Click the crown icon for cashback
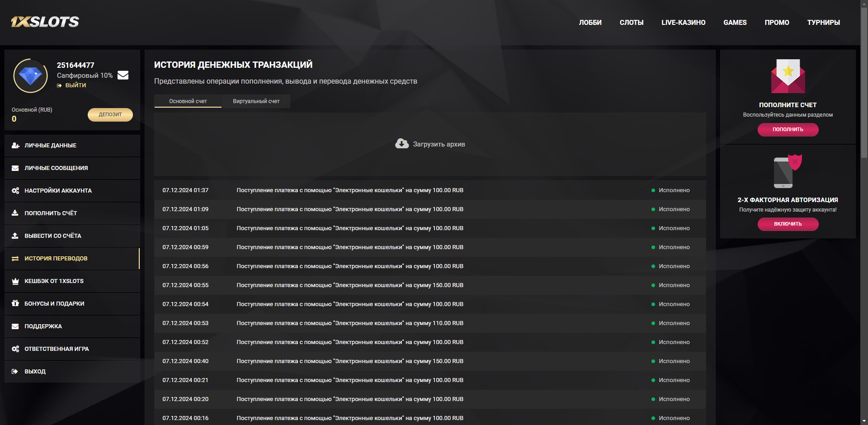This screenshot has width=868, height=425. [x=15, y=281]
